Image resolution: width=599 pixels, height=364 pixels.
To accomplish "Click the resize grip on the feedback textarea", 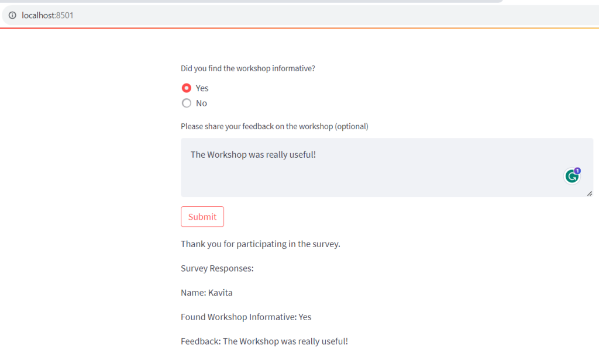I will (x=590, y=193).
